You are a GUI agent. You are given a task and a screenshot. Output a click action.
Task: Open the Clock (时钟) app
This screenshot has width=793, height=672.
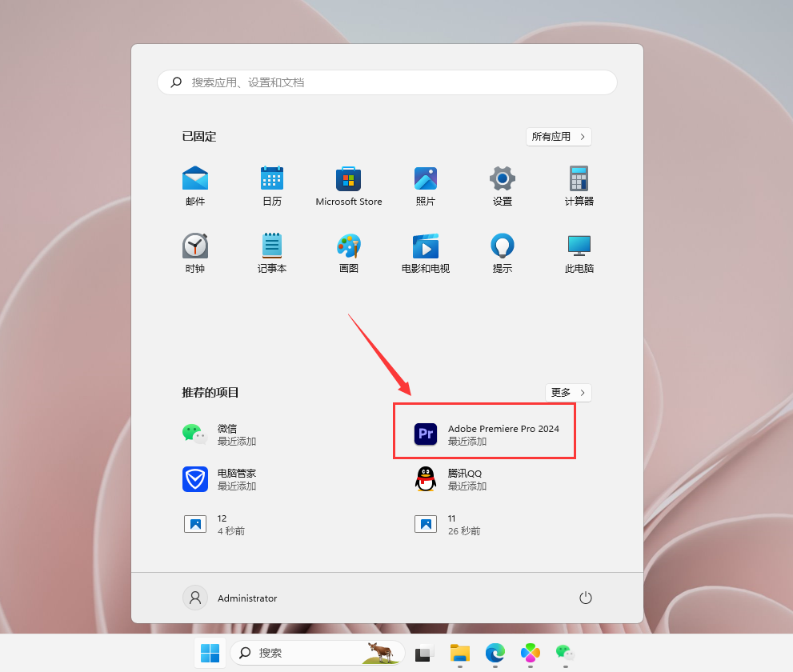tap(195, 254)
